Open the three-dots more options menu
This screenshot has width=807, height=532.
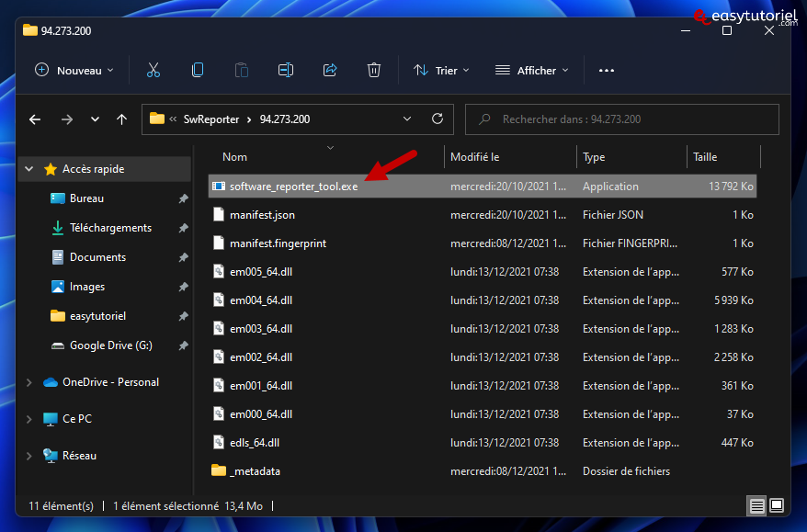click(607, 71)
